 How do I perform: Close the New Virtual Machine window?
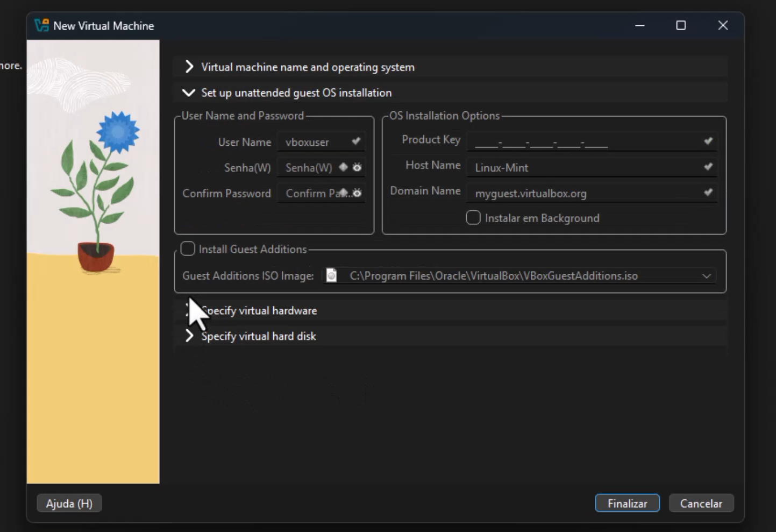click(723, 25)
